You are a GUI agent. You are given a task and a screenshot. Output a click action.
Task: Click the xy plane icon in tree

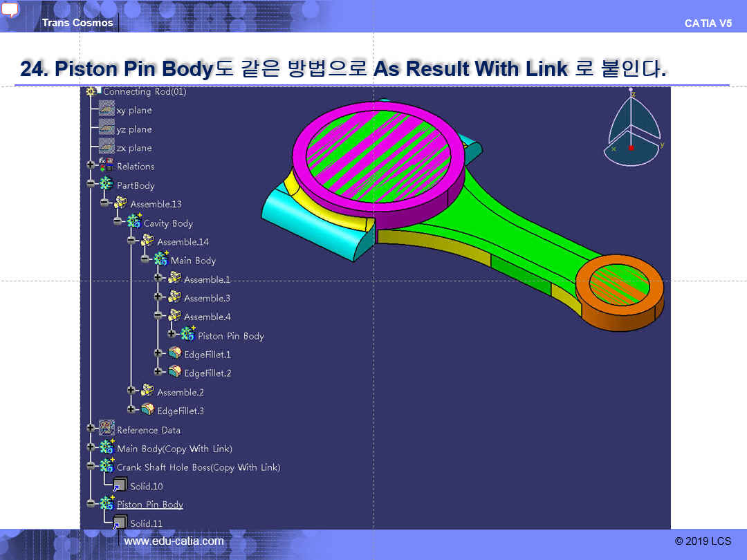(x=106, y=110)
